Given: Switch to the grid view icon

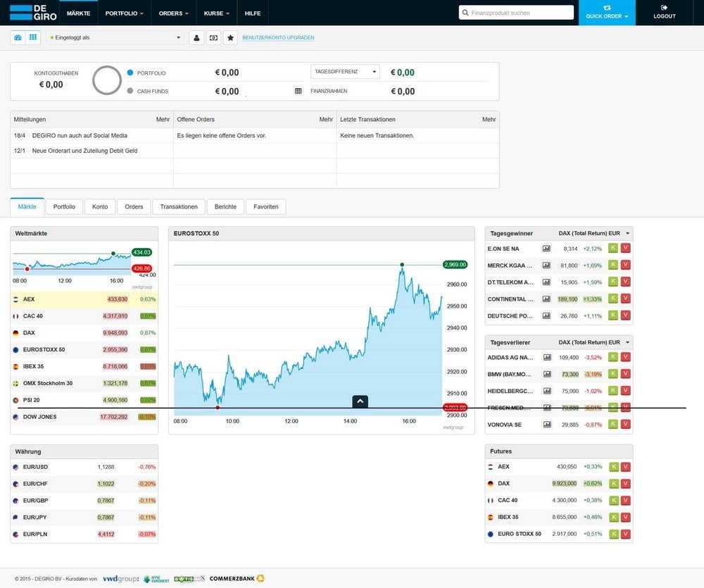Looking at the screenshot, I should (33, 38).
